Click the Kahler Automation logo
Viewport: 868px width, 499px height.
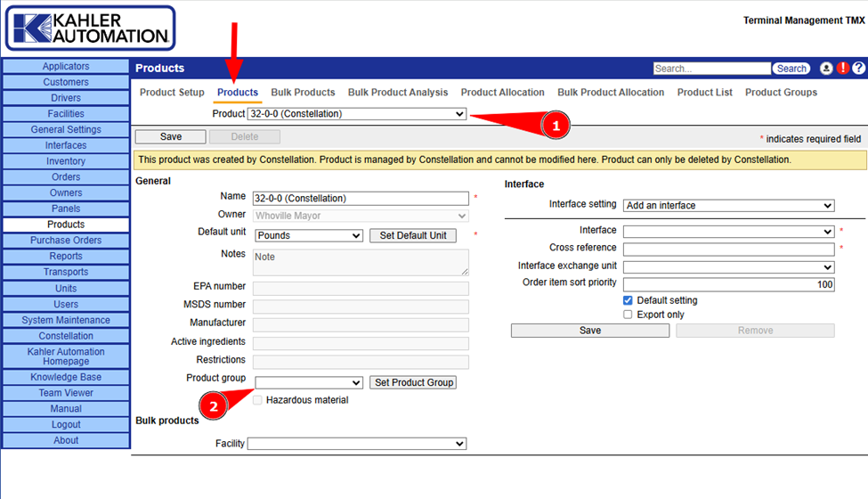click(90, 29)
